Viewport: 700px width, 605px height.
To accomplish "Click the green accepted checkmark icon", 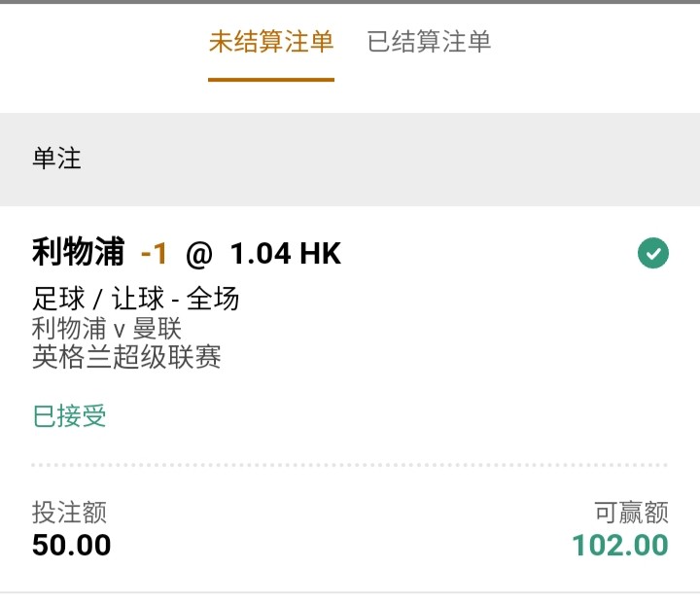I will (x=652, y=254).
